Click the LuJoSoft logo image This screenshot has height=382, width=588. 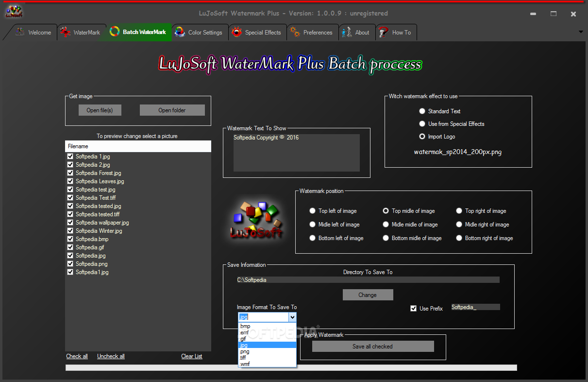click(256, 220)
